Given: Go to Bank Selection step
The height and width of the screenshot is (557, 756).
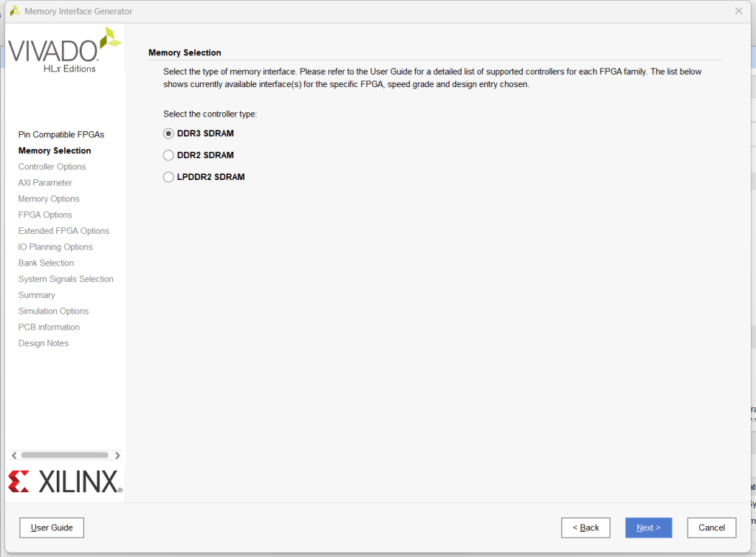Looking at the screenshot, I should [47, 263].
